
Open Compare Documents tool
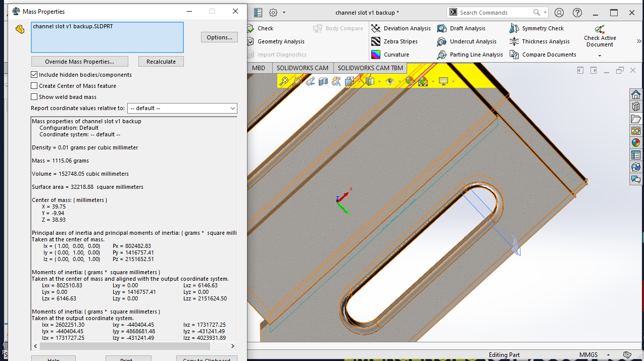tap(543, 55)
